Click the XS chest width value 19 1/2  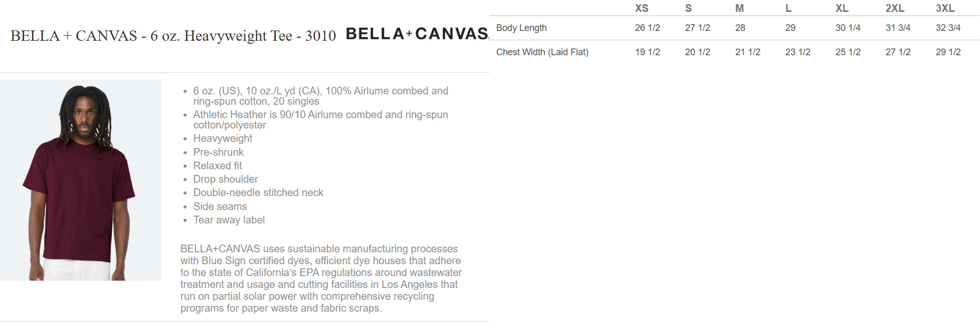click(647, 52)
